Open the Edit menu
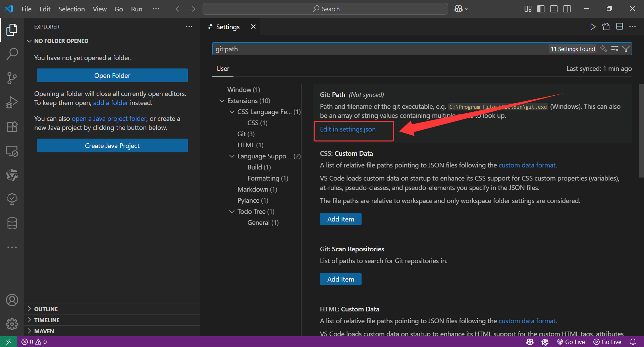Image resolution: width=644 pixels, height=347 pixels. pos(45,9)
